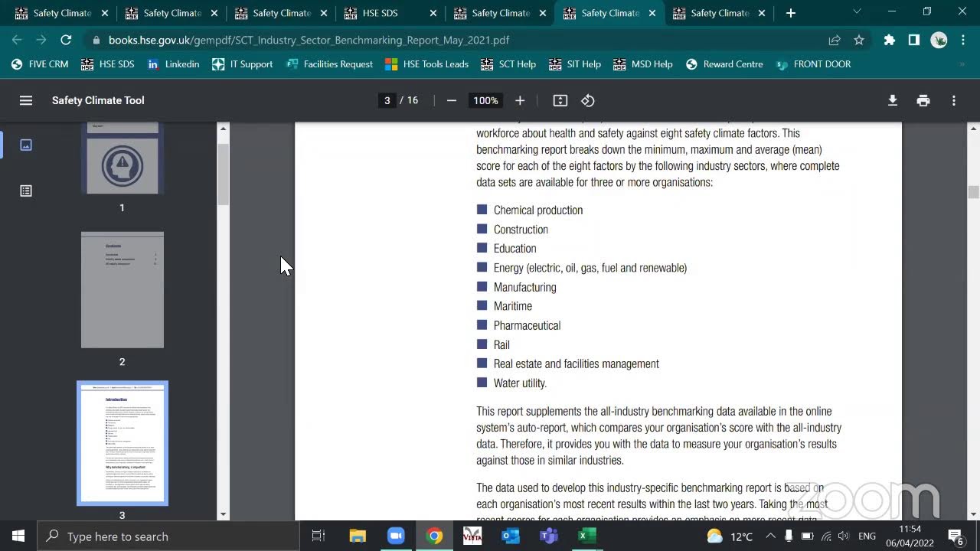Bookmark this page with the star
This screenshot has height=551, width=980.
[859, 40]
